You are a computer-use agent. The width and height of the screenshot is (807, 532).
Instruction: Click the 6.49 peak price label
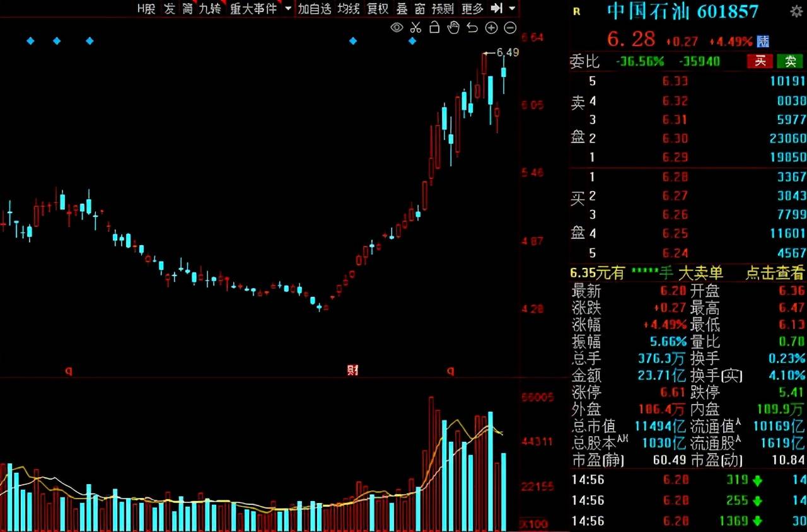pos(508,53)
